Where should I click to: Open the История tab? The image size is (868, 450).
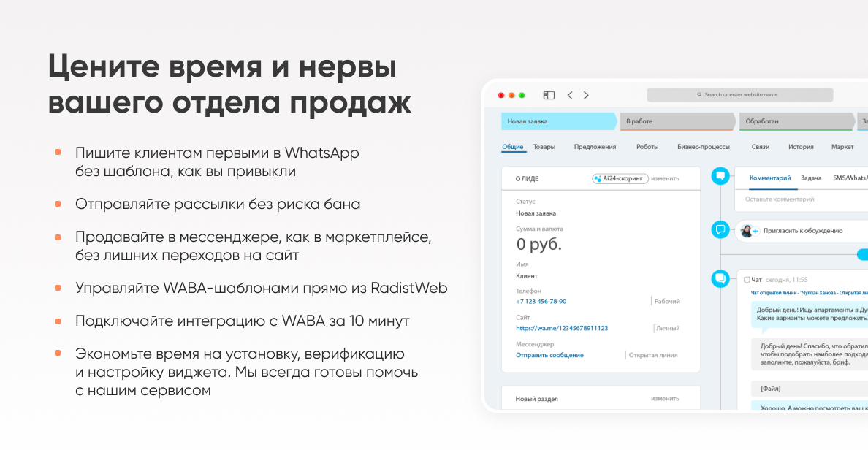(801, 147)
